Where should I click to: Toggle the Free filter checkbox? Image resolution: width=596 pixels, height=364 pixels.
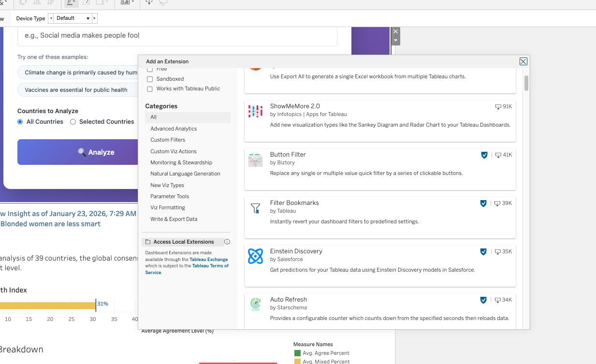tap(150, 70)
